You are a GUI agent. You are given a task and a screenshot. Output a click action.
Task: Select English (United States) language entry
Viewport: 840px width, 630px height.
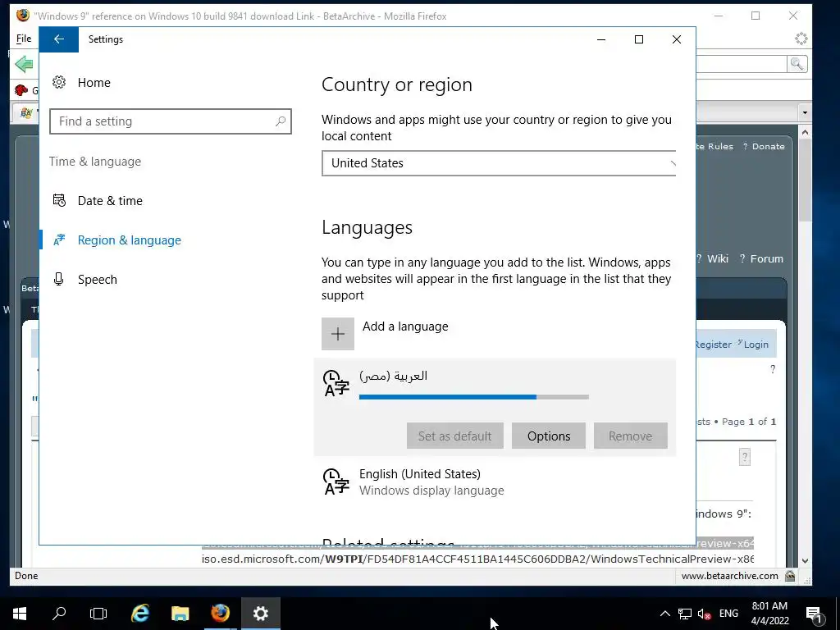point(495,482)
